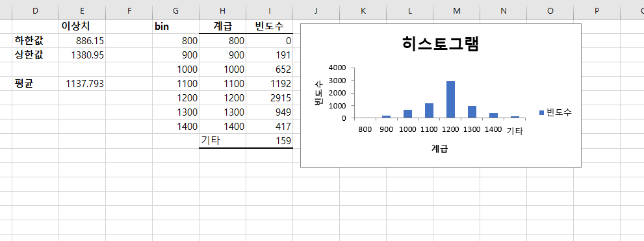Select frequency cell showing 1192
644x241 pixels.
(270, 84)
